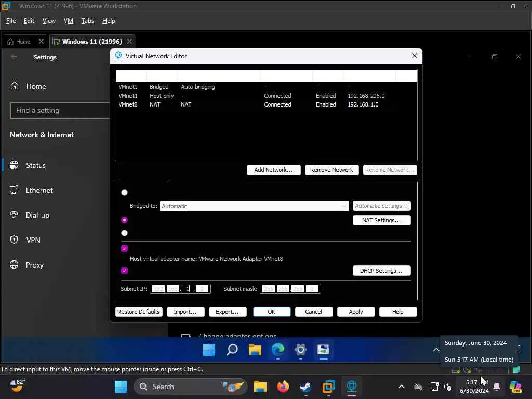Image resolution: width=532 pixels, height=399 pixels.
Task: Click the muted volume tray icon
Action: pos(448,387)
